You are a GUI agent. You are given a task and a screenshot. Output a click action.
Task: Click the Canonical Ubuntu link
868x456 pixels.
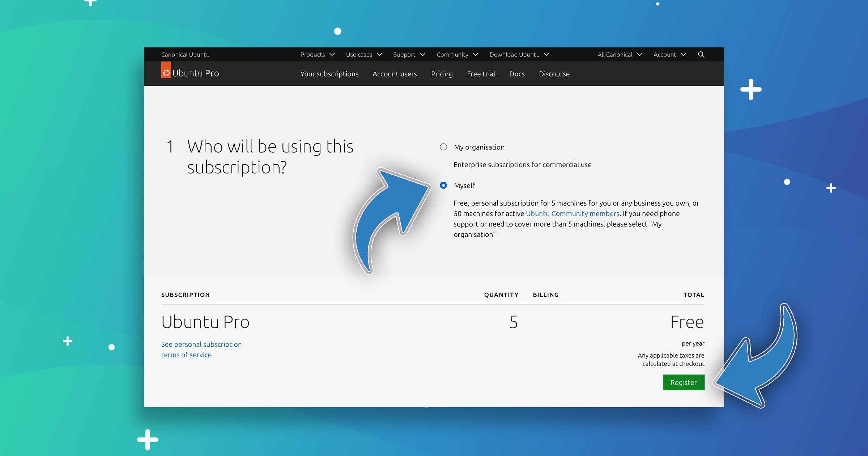click(x=185, y=55)
